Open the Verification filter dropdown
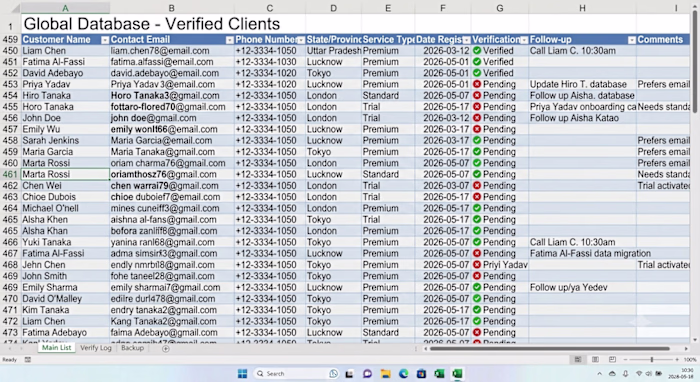The width and height of the screenshot is (700, 382). point(524,40)
